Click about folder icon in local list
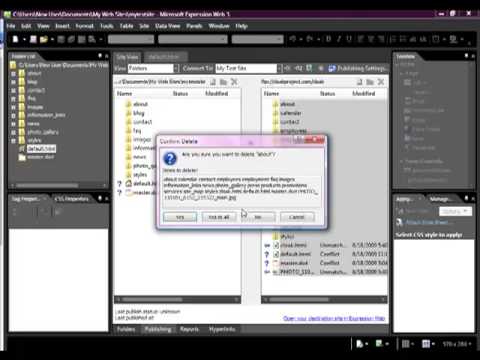This screenshot has width=480, height=360. tap(128, 104)
